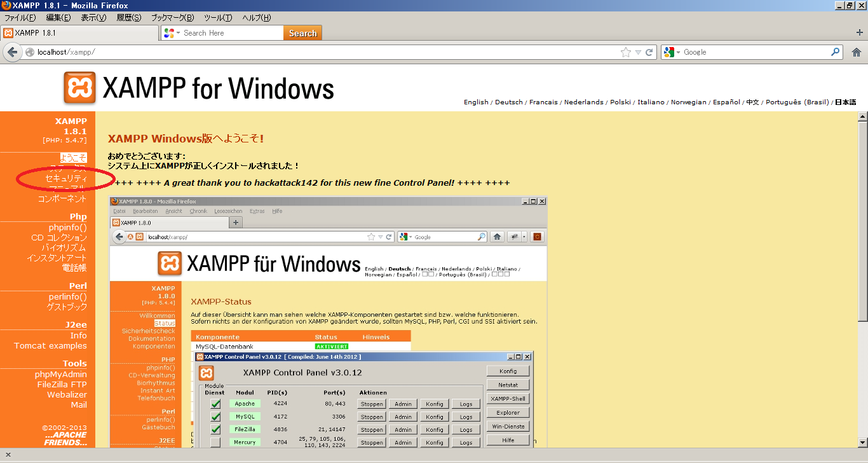The height and width of the screenshot is (463, 868).
Task: Open the J2ee Info link
Action: pos(79,335)
